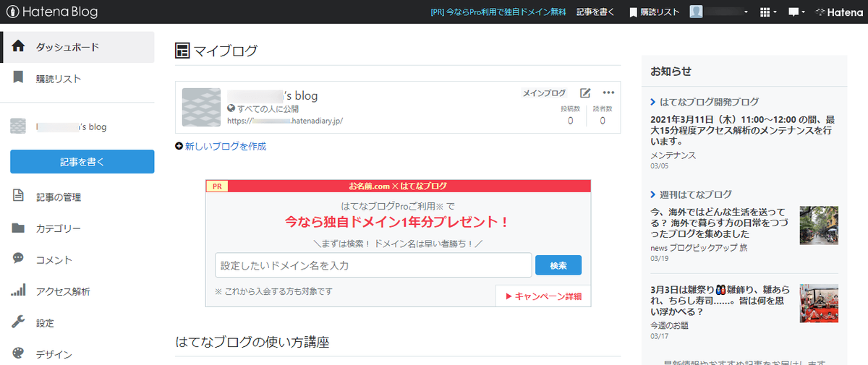Click the お名前.com × はてなブログ ad header
This screenshot has width=868, height=365.
click(x=398, y=186)
